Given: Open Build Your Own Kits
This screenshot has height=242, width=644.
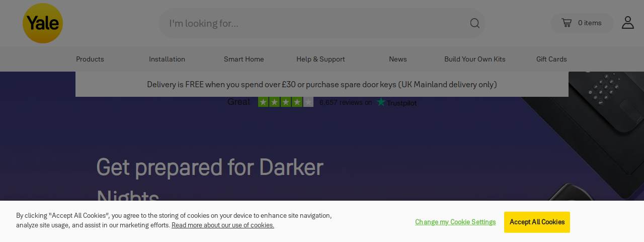Looking at the screenshot, I should click(475, 59).
